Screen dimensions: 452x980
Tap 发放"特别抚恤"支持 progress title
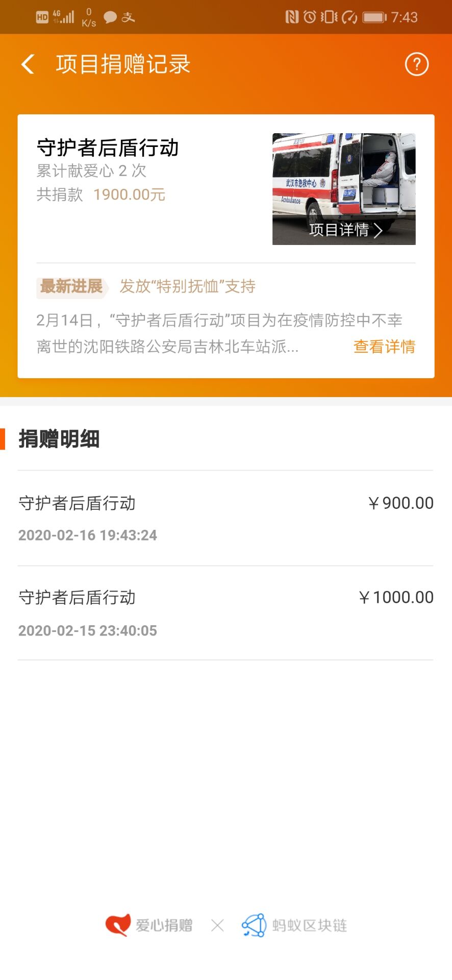coord(188,286)
